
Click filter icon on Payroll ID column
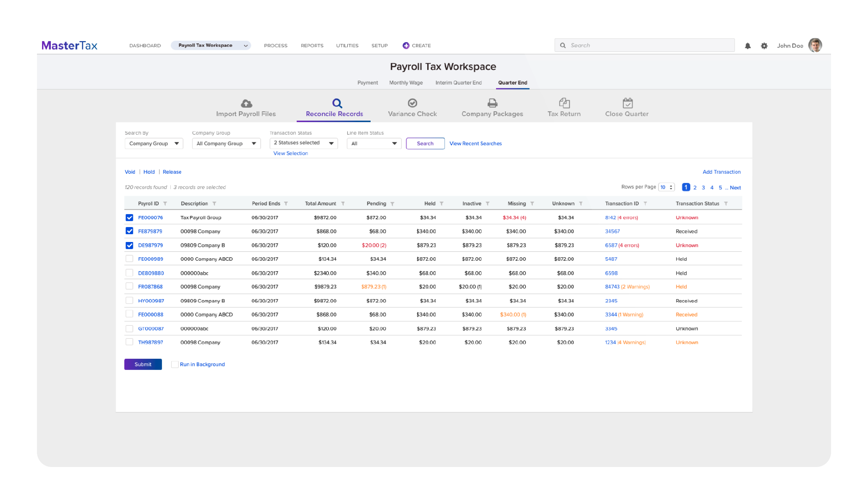coord(165,204)
